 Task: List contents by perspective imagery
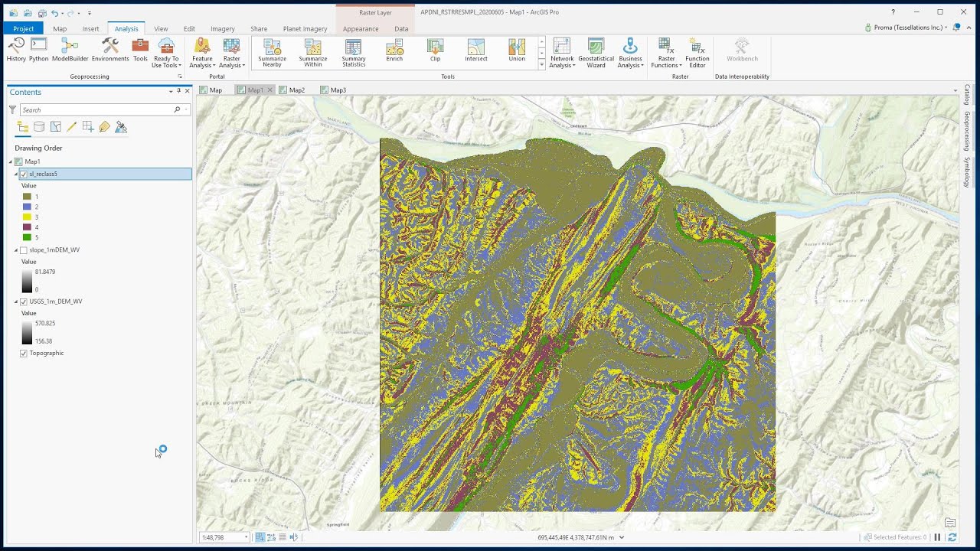tap(121, 127)
